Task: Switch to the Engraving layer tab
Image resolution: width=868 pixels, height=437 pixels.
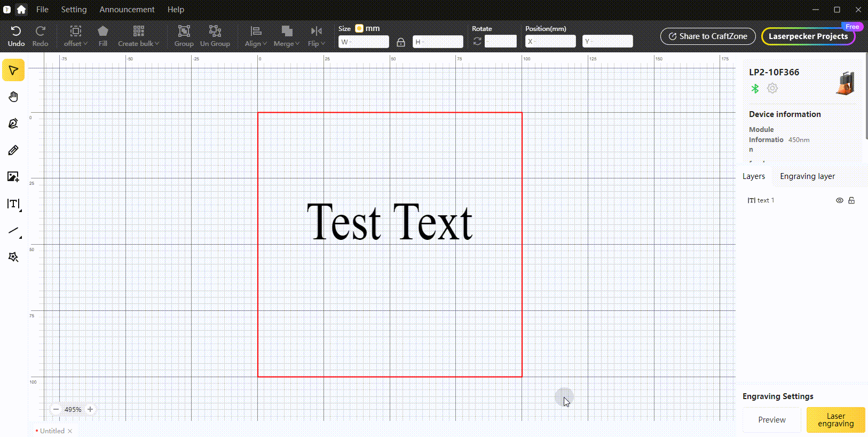Action: tap(807, 176)
